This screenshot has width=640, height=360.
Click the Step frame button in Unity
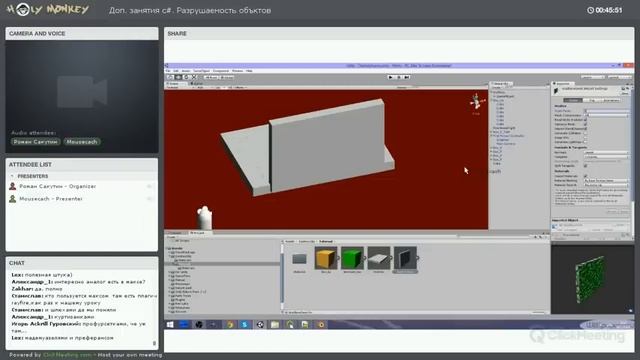[x=407, y=77]
